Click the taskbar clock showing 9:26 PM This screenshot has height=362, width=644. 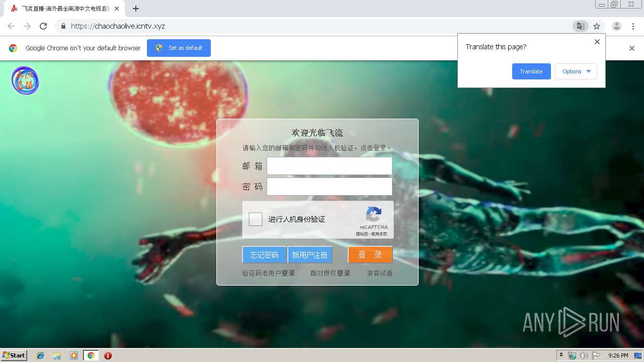pyautogui.click(x=618, y=355)
